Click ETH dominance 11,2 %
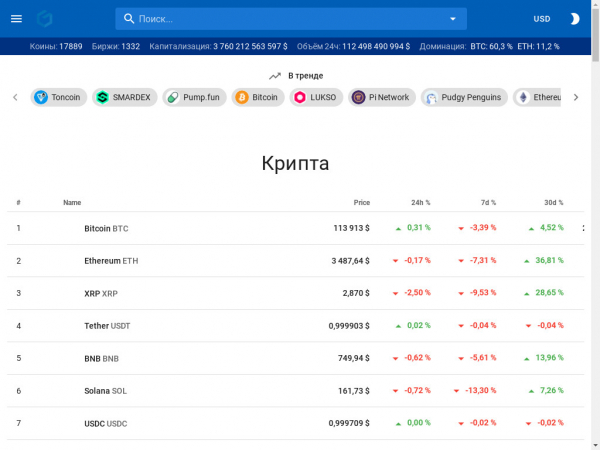 click(x=538, y=46)
